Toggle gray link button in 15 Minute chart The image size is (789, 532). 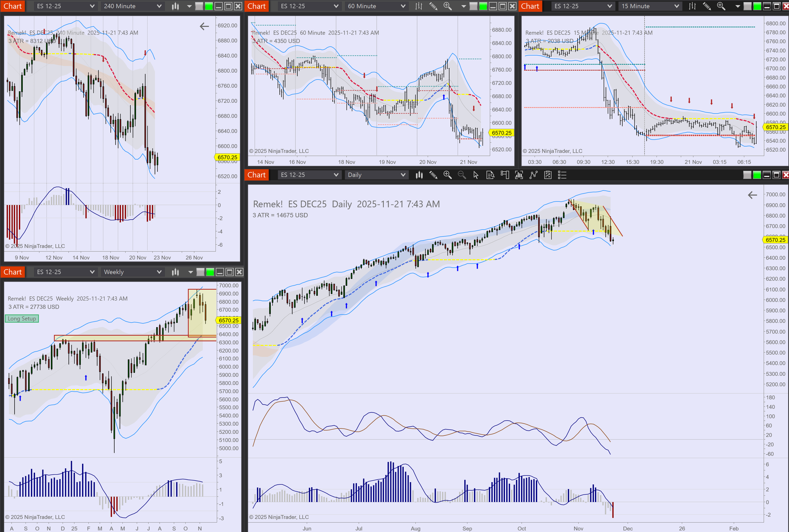(x=747, y=6)
